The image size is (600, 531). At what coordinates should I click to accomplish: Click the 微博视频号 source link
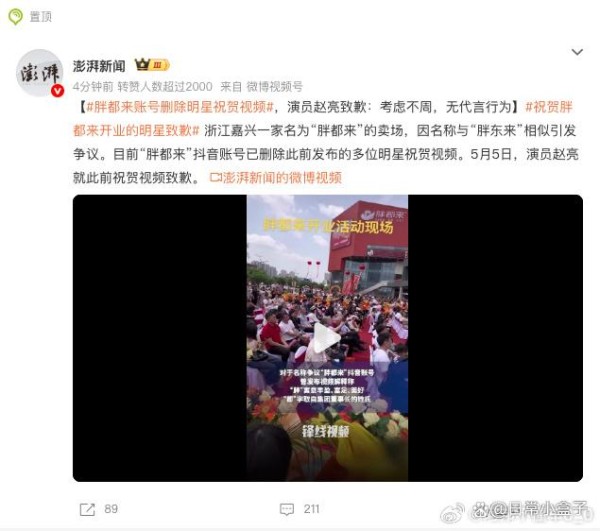274,86
